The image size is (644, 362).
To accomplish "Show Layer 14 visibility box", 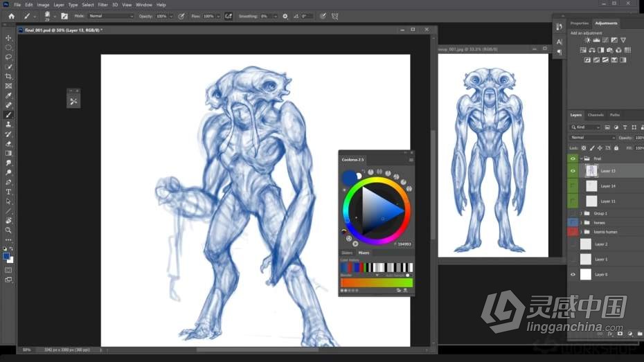I will point(573,186).
